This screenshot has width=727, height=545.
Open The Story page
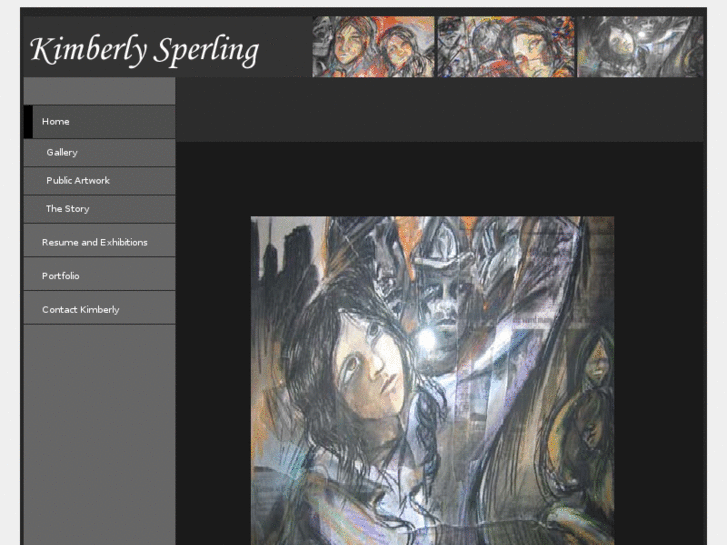click(99, 209)
